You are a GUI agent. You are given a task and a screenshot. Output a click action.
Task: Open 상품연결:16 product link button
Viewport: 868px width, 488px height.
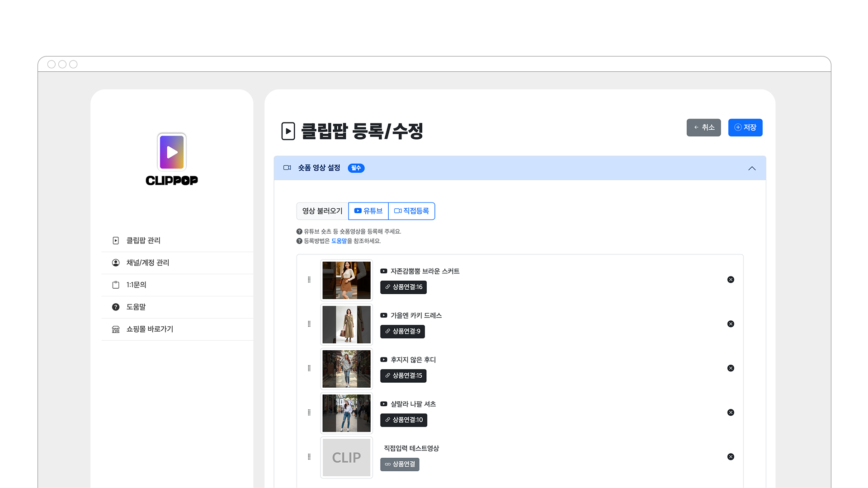(403, 287)
